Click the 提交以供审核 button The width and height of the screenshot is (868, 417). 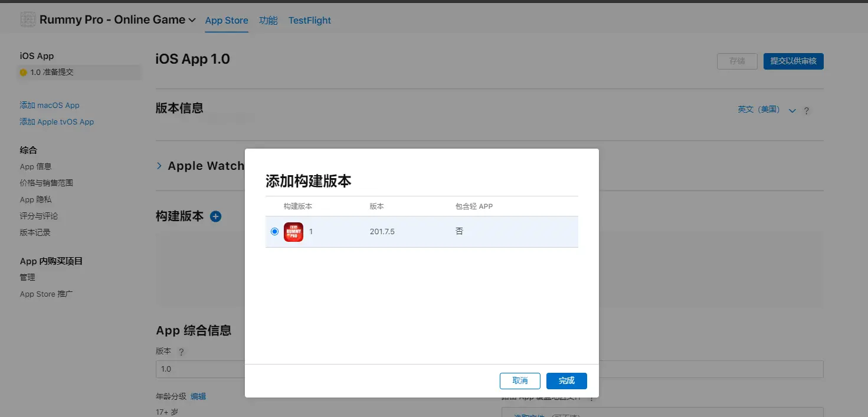tap(794, 61)
